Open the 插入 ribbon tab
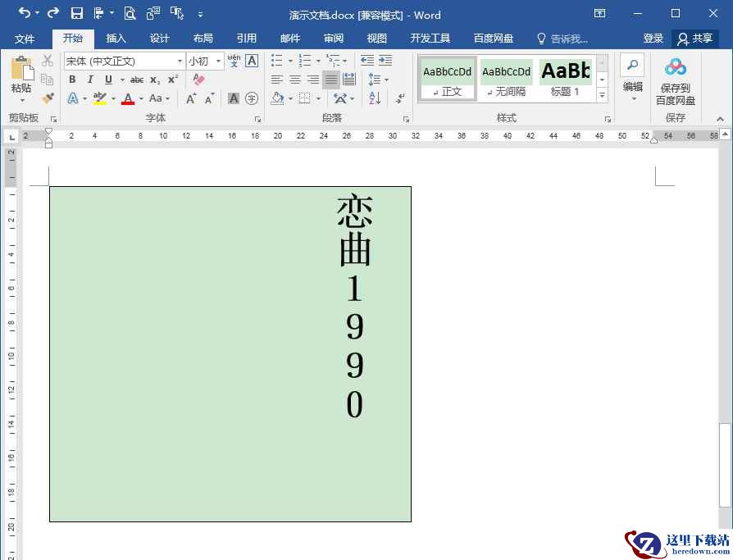The height and width of the screenshot is (560, 733). click(x=116, y=39)
